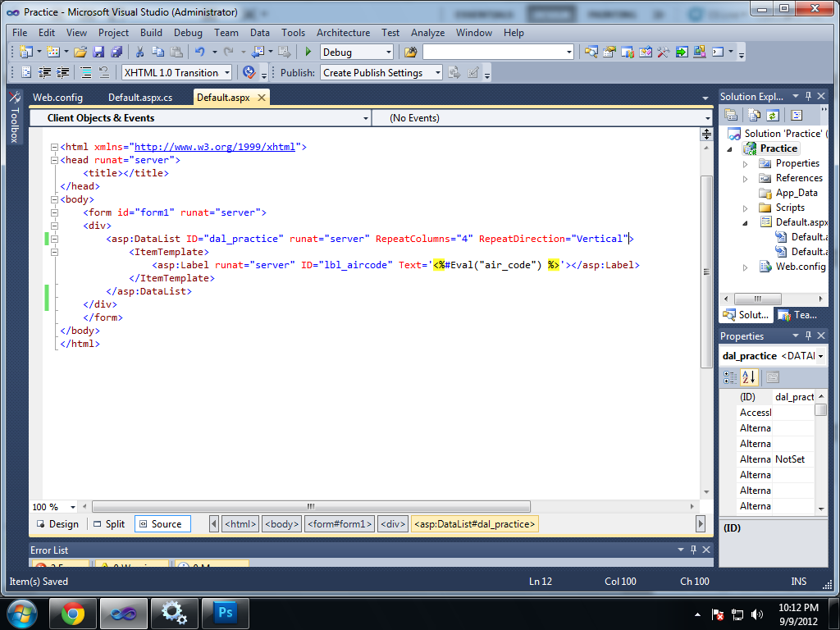
Task: Click Solution Explorer's Properties icon
Action: 731,115
